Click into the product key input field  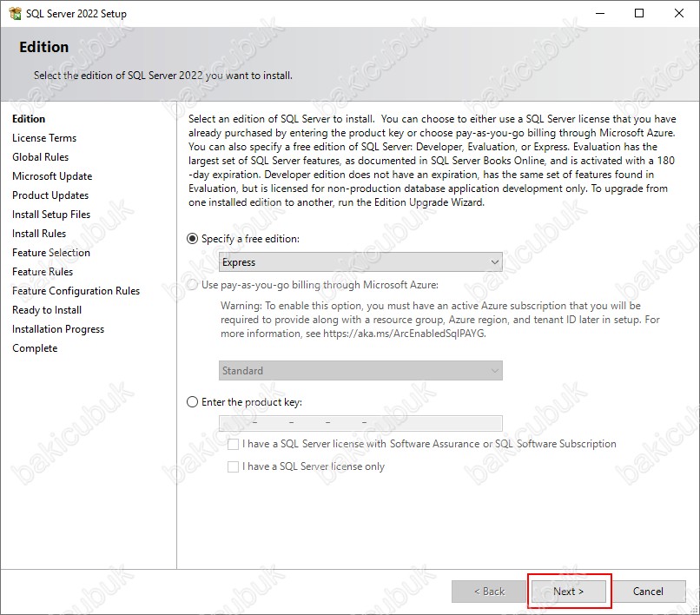click(360, 423)
